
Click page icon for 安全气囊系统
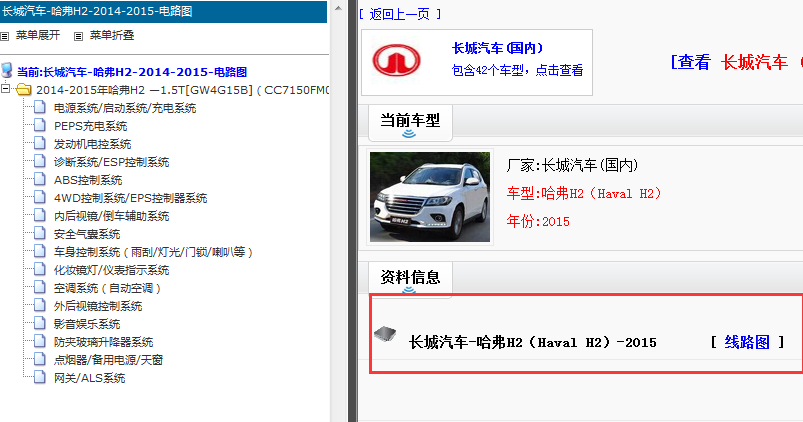(39, 234)
